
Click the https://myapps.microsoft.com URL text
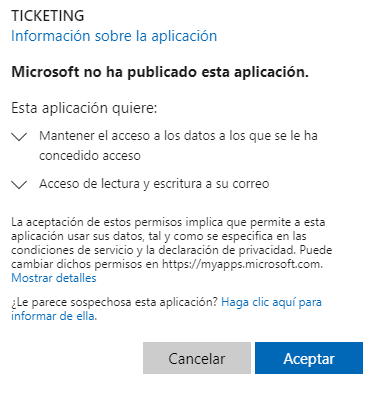(x=242, y=264)
